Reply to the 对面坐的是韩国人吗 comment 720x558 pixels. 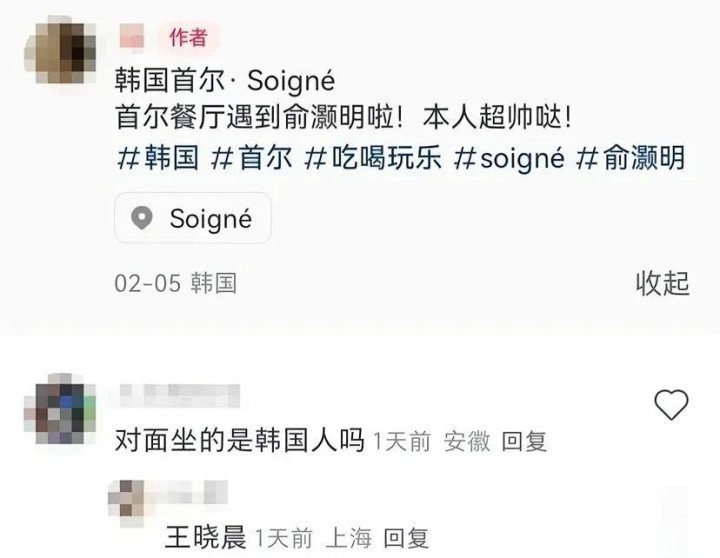[524, 442]
